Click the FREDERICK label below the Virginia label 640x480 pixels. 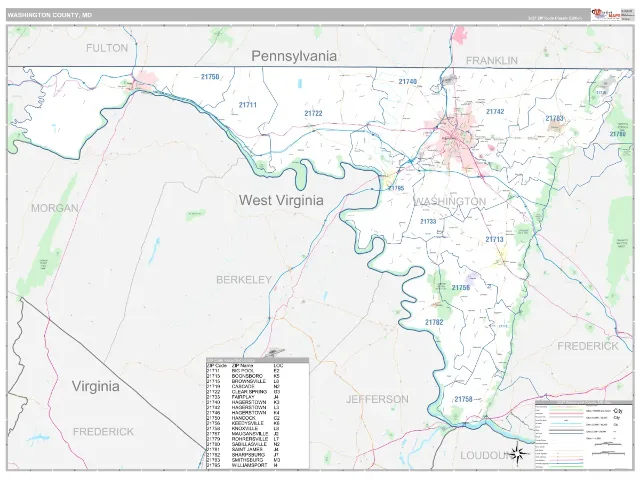103,432
